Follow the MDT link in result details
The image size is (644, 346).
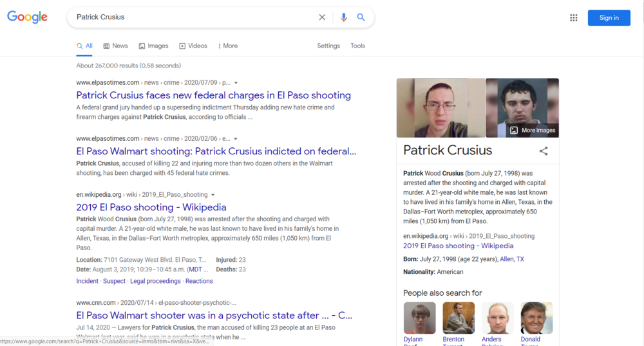click(x=195, y=269)
